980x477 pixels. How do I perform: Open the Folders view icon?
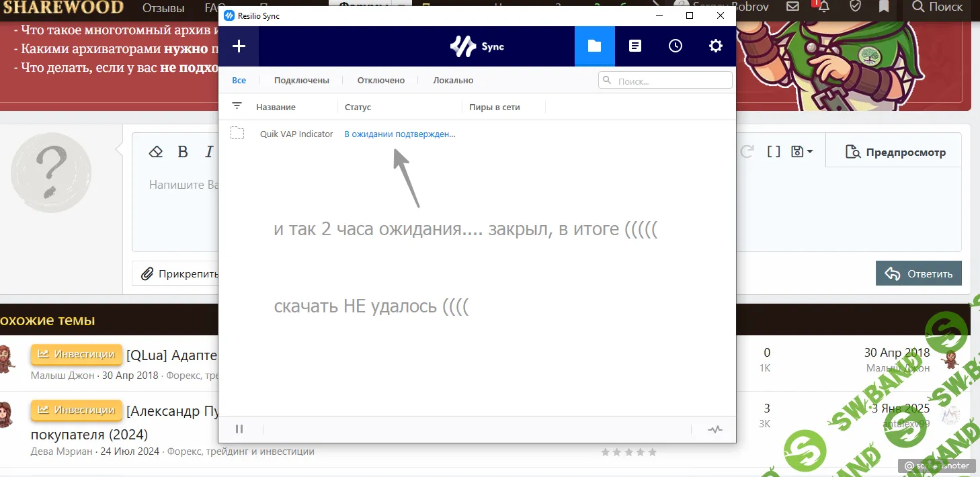tap(594, 46)
